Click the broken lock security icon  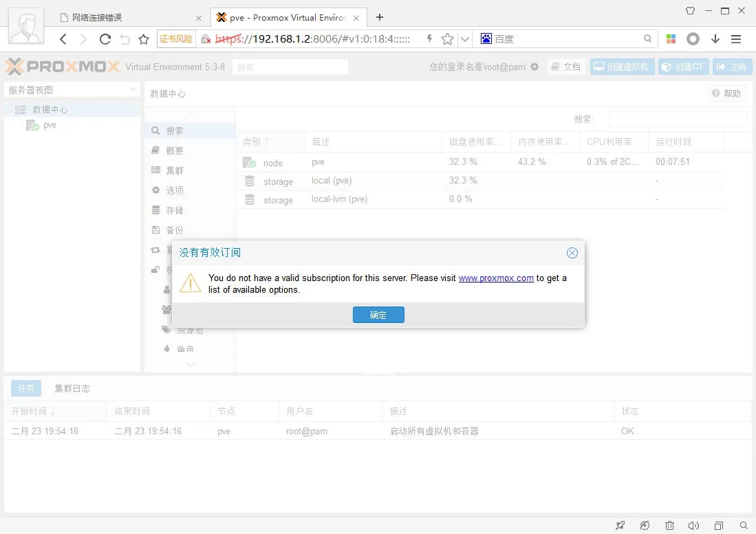[x=206, y=39]
